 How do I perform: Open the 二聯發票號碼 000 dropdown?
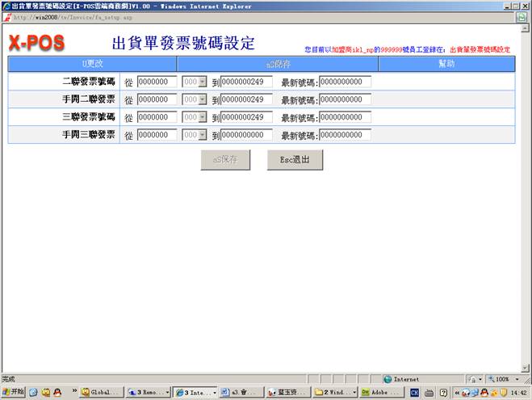pos(194,82)
